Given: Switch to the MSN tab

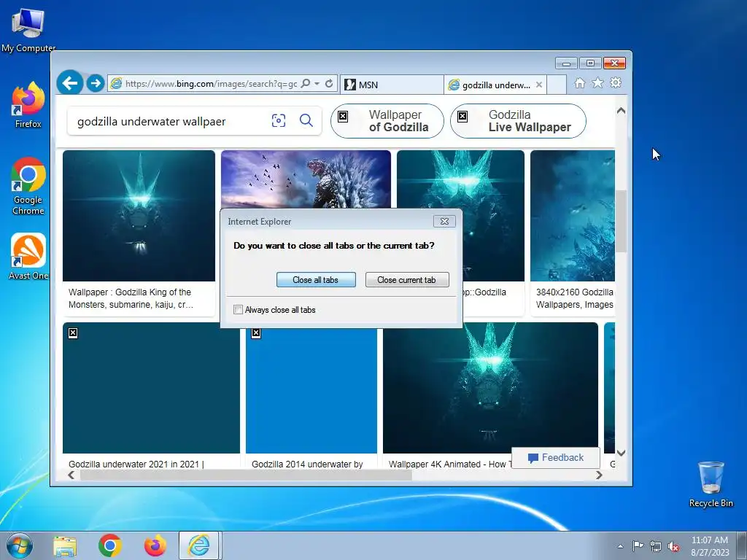Looking at the screenshot, I should (x=392, y=85).
